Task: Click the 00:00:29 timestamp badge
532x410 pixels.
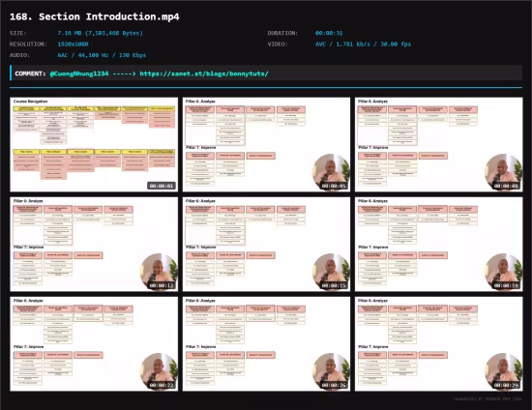Action: [506, 385]
